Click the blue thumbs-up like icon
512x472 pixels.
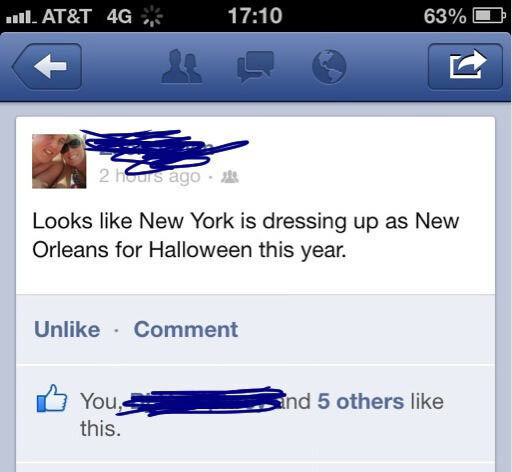(52, 398)
